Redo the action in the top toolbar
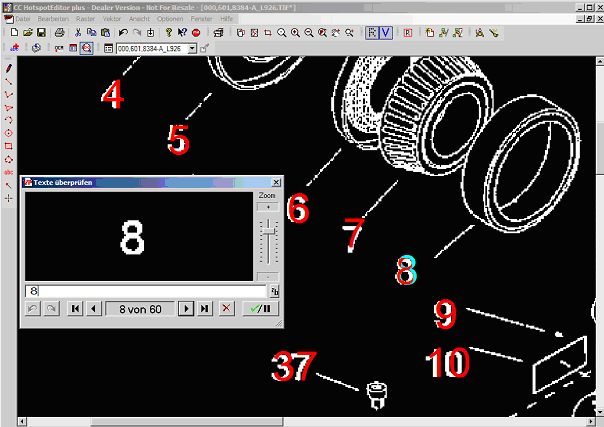This screenshot has height=427, width=604. (137, 33)
